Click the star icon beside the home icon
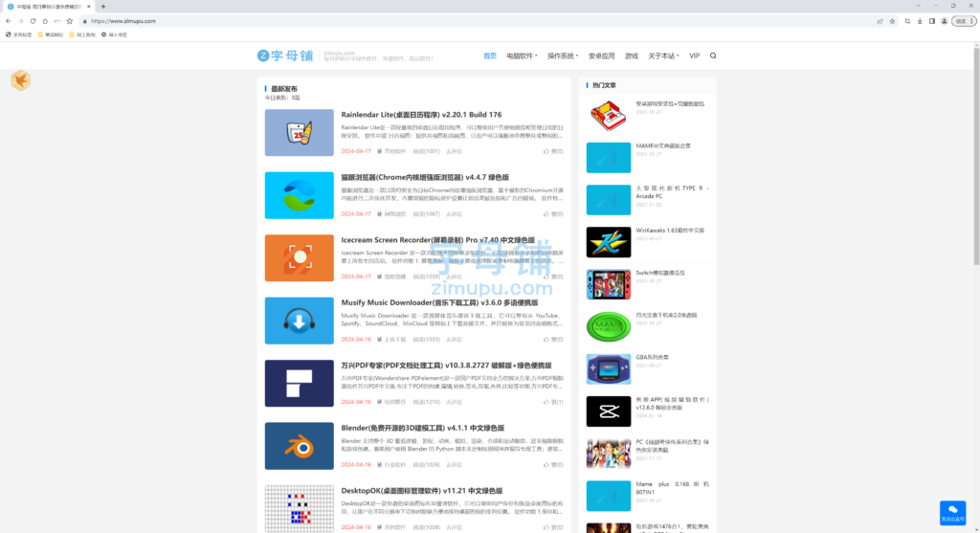The width and height of the screenshot is (980, 533). [69, 21]
